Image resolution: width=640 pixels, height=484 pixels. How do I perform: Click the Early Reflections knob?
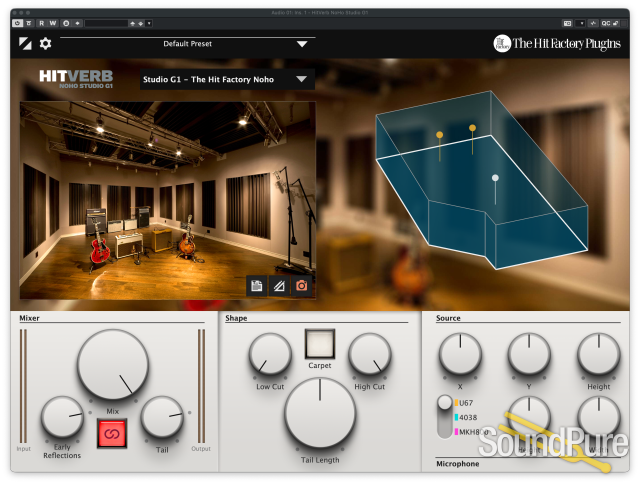point(62,417)
